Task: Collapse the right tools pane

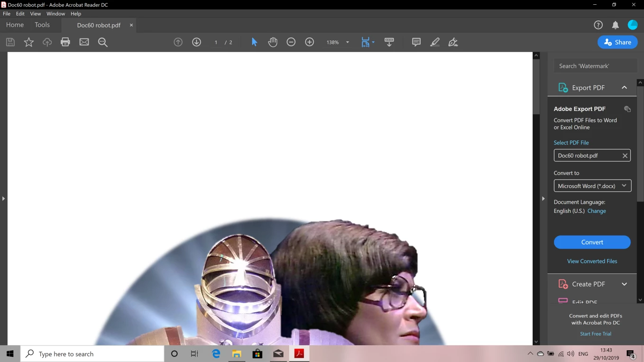Action: 543,199
